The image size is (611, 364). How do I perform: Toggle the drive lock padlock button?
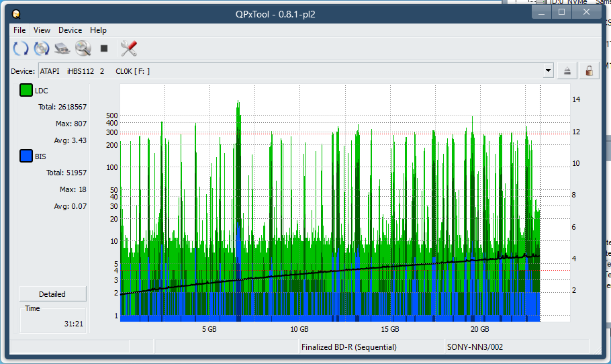click(590, 71)
